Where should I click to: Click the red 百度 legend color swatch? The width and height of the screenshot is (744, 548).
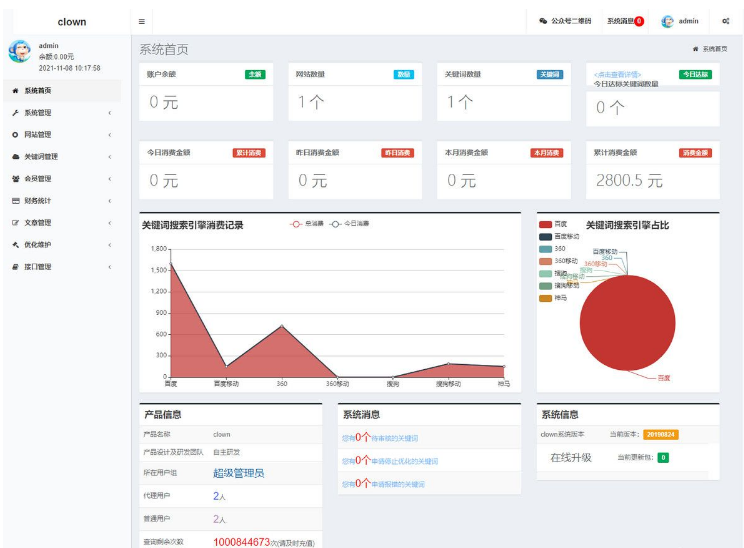tap(545, 224)
